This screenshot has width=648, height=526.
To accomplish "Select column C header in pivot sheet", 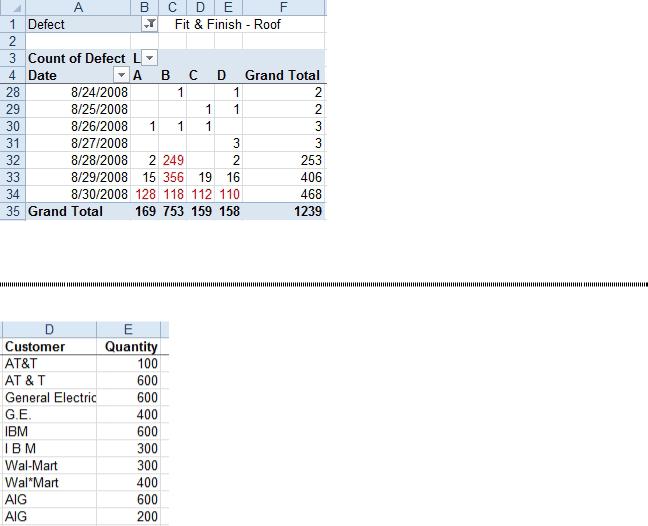I will click(173, 7).
